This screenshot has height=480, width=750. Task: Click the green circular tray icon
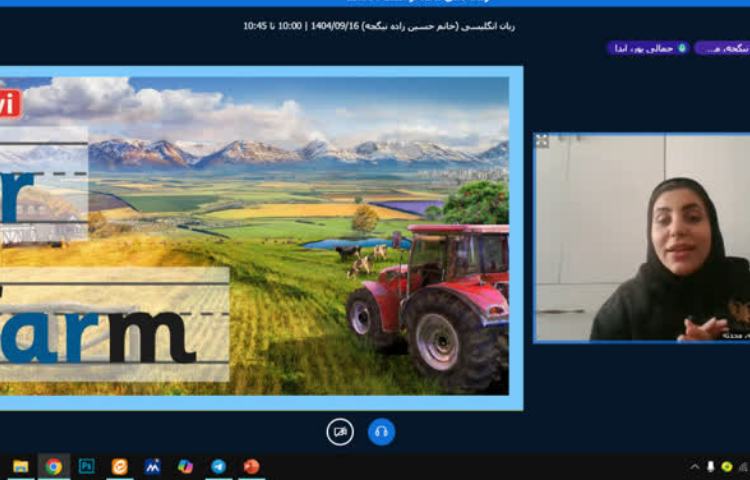point(727,467)
